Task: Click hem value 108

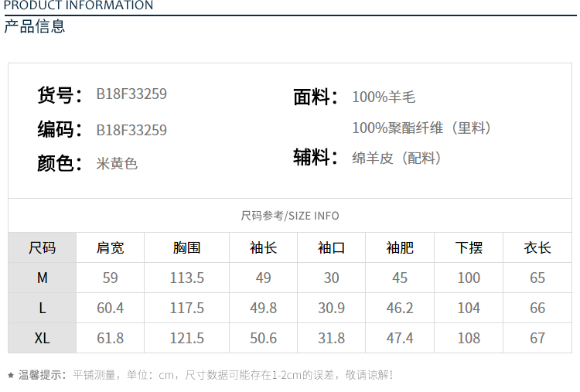Action: coord(469,338)
